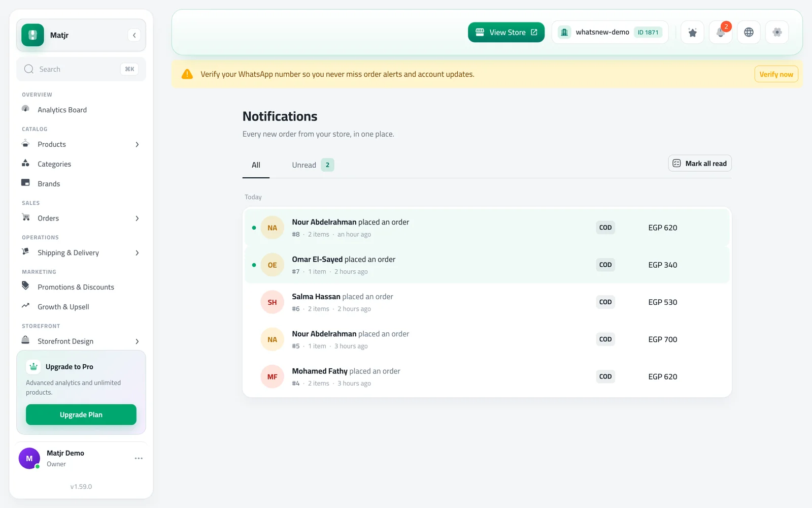Click Mark all read button
Image resolution: width=812 pixels, height=508 pixels.
coord(700,163)
